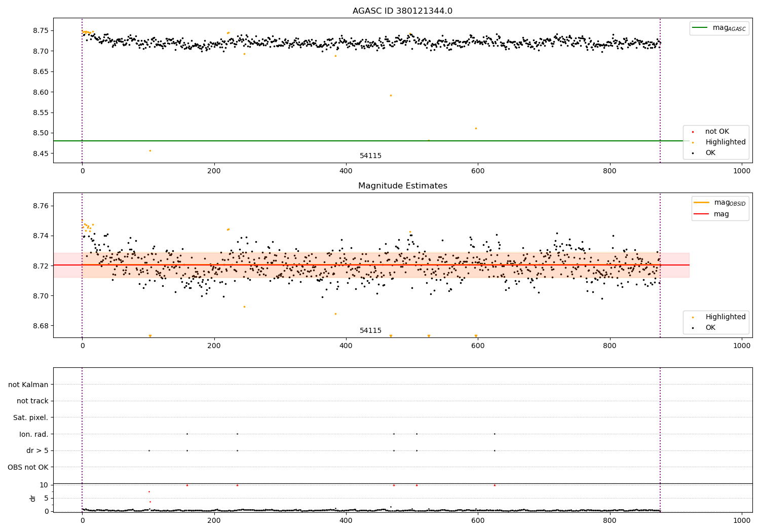Click the red horizontal mag line

pyautogui.click(x=371, y=265)
